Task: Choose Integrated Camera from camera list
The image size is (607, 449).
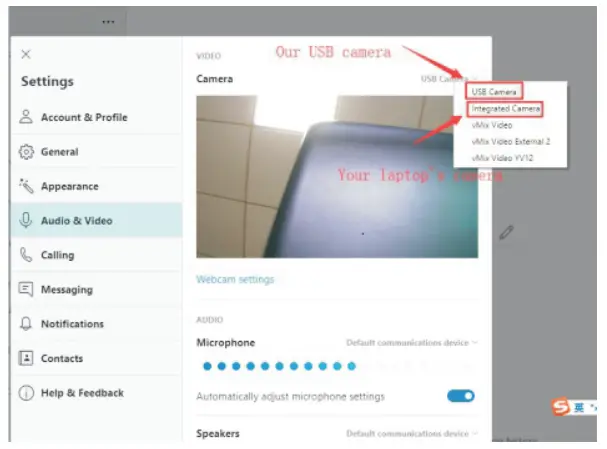Action: (x=505, y=109)
